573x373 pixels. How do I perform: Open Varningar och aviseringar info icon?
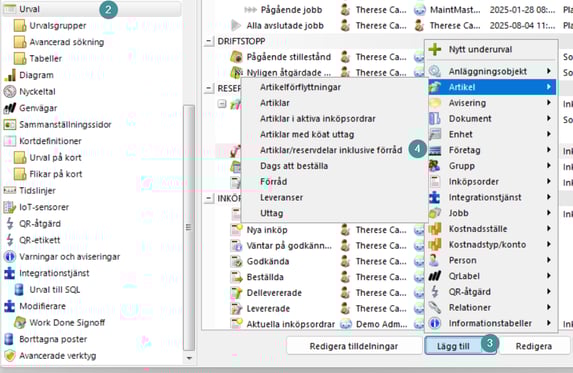(10, 256)
